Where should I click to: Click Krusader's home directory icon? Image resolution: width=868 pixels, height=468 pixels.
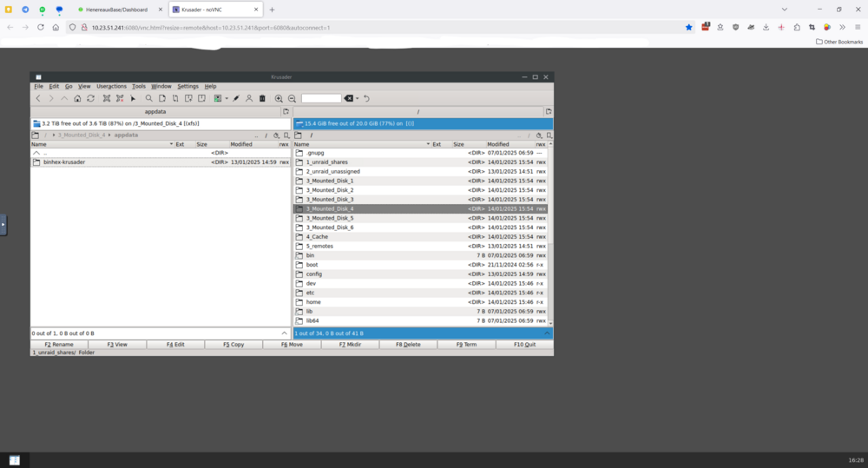coord(77,99)
